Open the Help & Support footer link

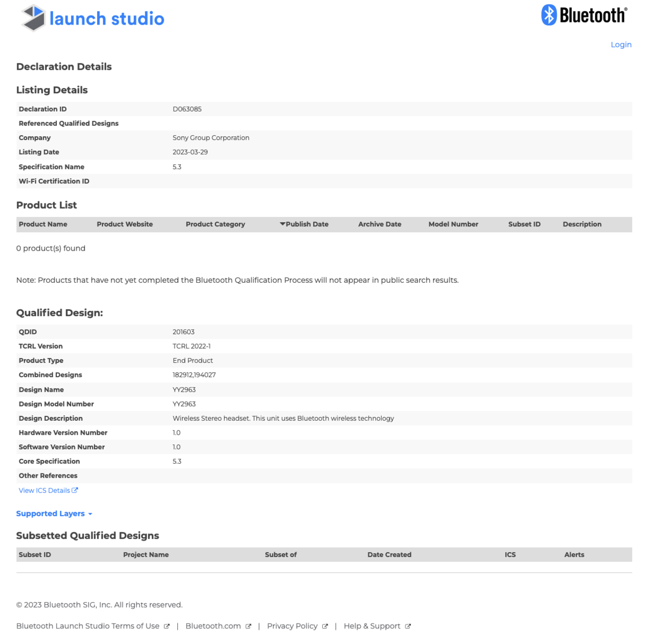click(372, 626)
